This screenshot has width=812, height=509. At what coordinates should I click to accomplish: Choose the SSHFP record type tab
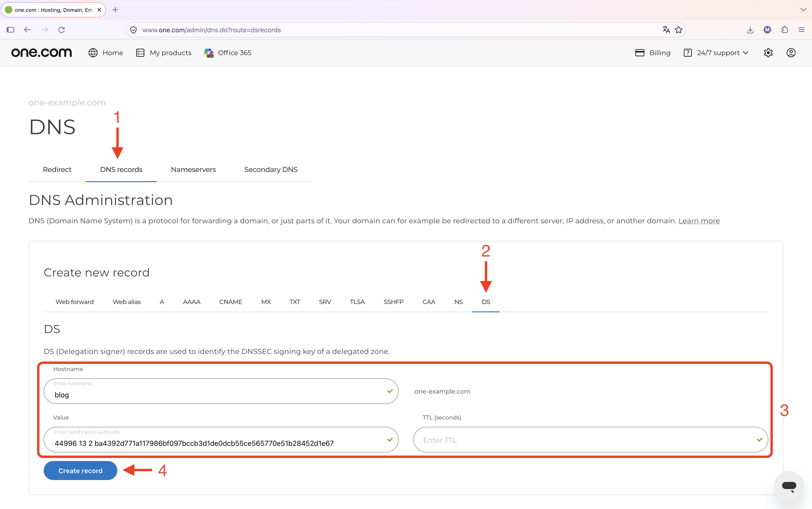pyautogui.click(x=393, y=302)
